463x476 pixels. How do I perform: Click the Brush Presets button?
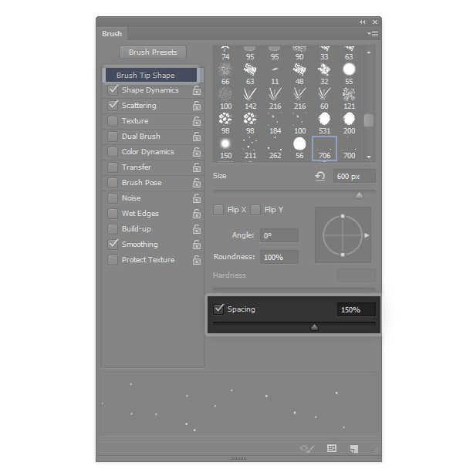point(153,52)
